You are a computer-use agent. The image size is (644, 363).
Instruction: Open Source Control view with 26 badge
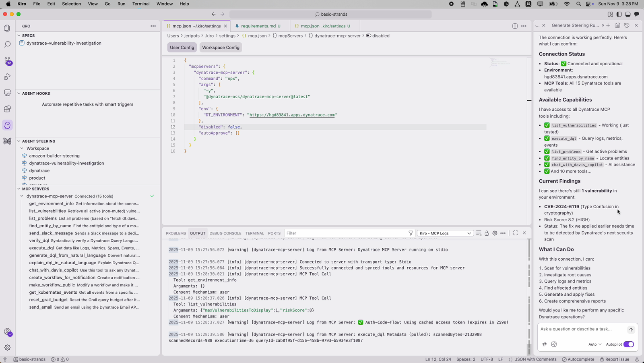click(x=7, y=61)
